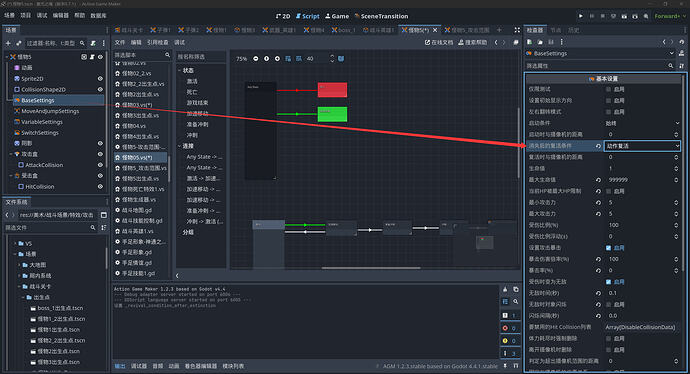The width and height of the screenshot is (690, 374).
Task: Click the stop project icon
Action: pyautogui.click(x=602, y=16)
